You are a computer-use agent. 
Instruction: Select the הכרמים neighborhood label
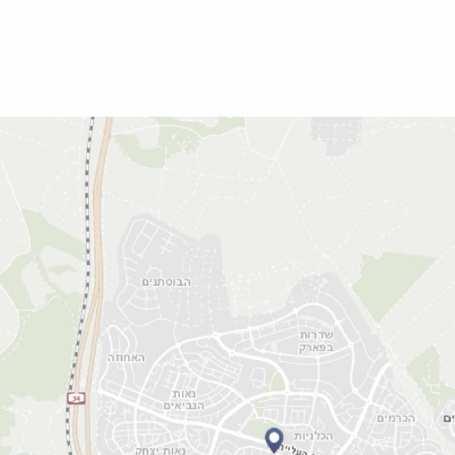(x=396, y=418)
